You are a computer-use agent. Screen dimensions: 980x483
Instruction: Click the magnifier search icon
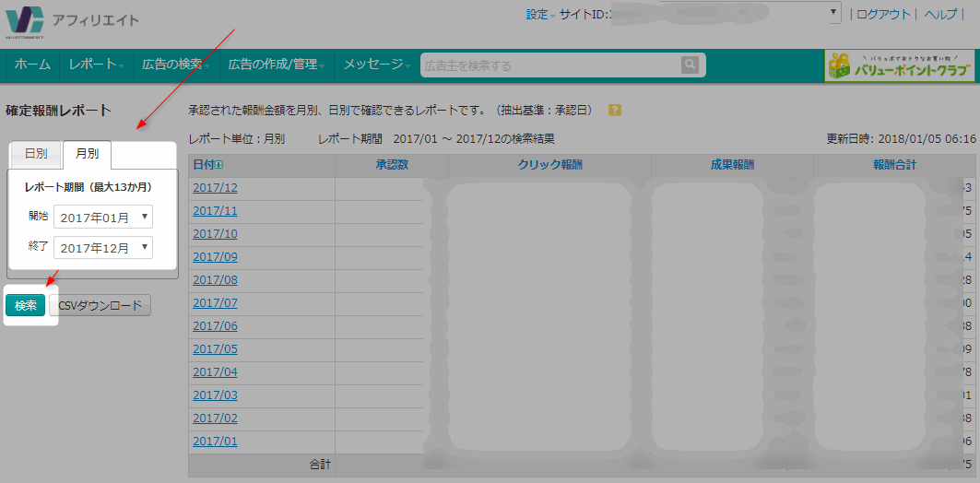(x=690, y=65)
